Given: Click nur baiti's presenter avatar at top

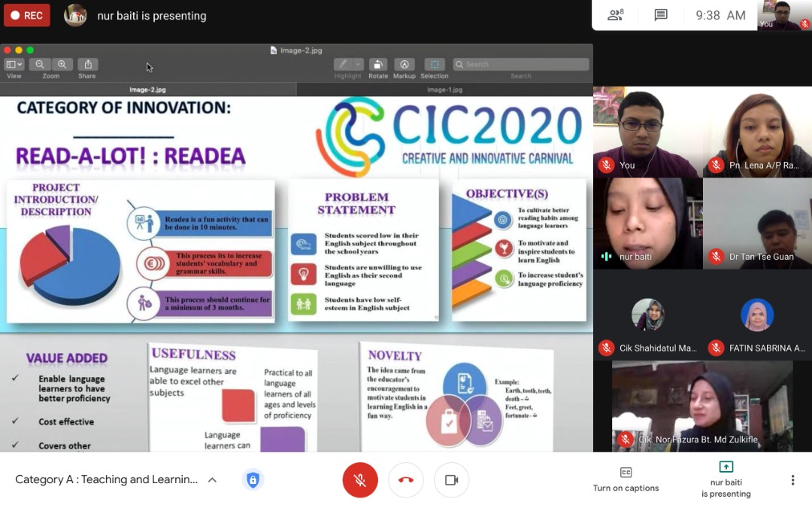Looking at the screenshot, I should [75, 16].
